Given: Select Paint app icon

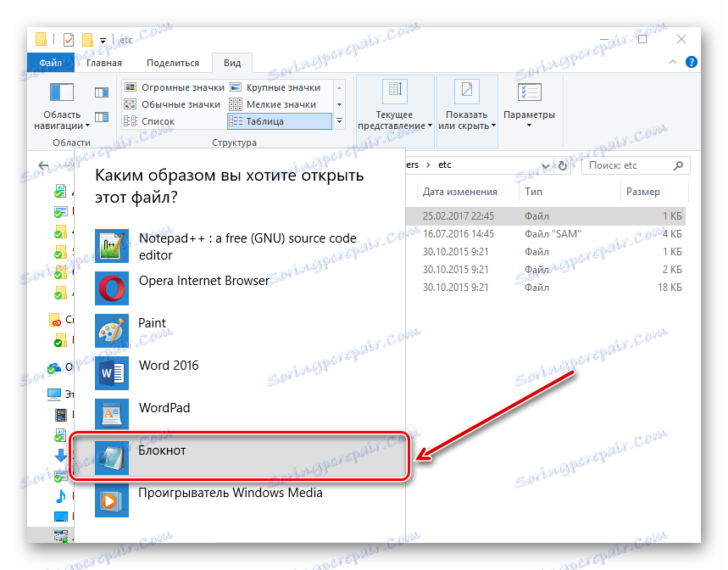Looking at the screenshot, I should [x=112, y=331].
